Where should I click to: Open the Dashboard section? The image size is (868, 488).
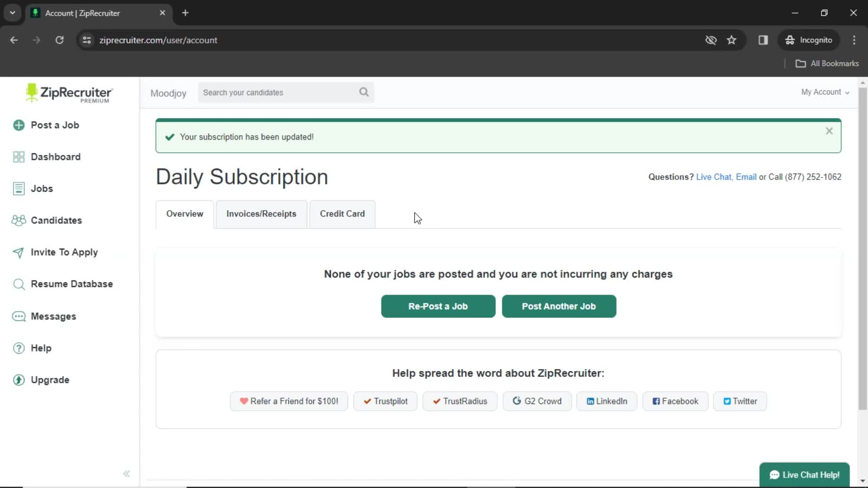tap(56, 156)
